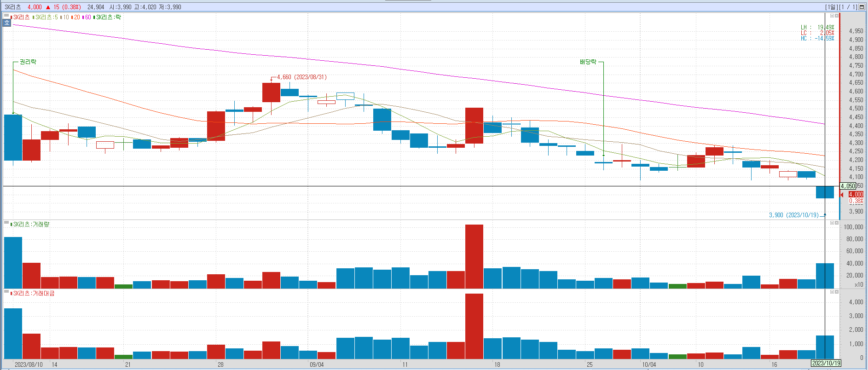The width and height of the screenshot is (868, 370).
Task: Click the [1 / 1] page indicator
Action: click(x=848, y=7)
